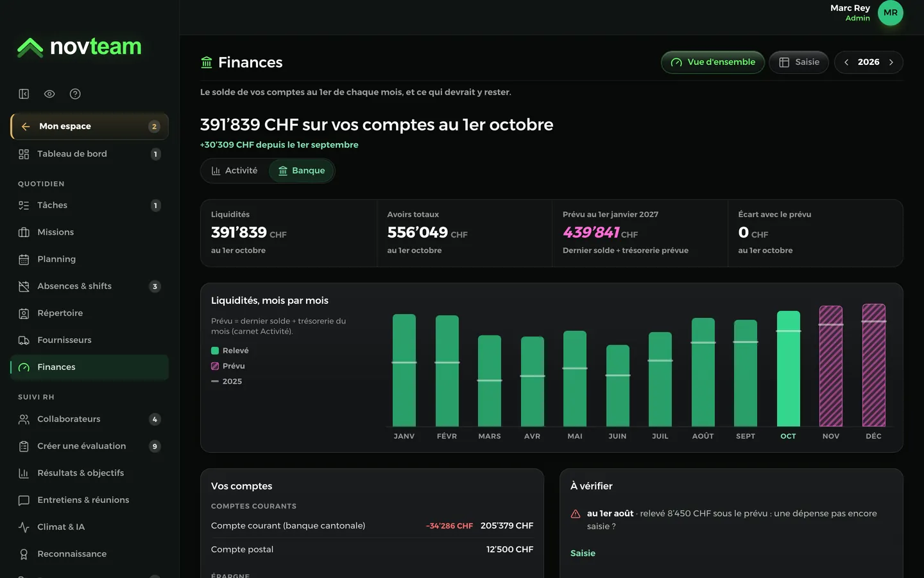The width and height of the screenshot is (924, 578).
Task: Switch to Saisie view
Action: pyautogui.click(x=799, y=62)
